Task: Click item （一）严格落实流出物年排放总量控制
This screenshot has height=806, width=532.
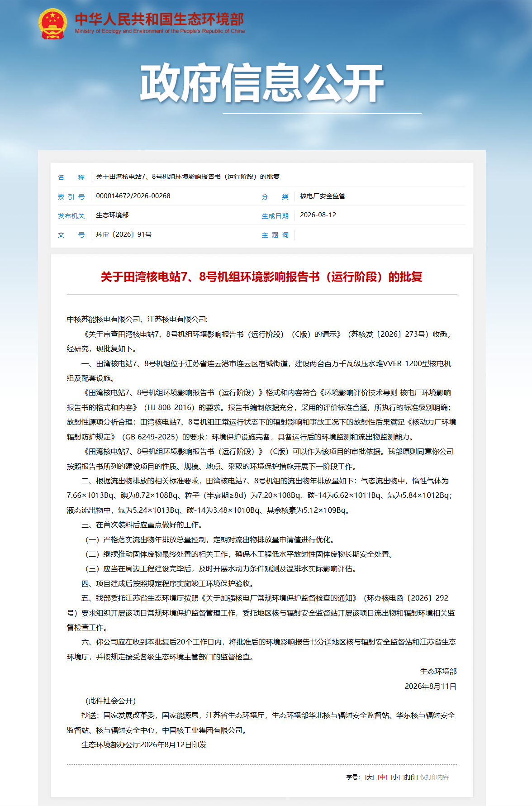Action: point(209,539)
